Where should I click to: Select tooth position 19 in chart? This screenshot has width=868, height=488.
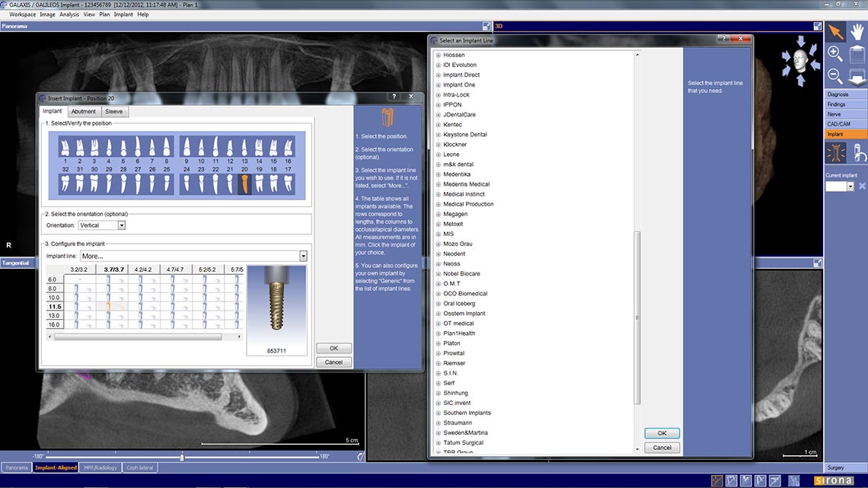pyautogui.click(x=259, y=183)
